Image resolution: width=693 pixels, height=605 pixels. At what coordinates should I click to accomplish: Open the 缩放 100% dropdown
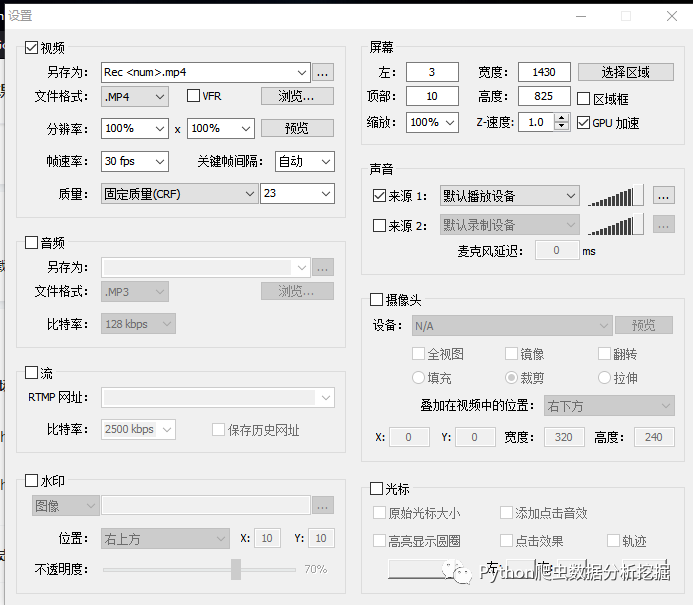[x=432, y=122]
